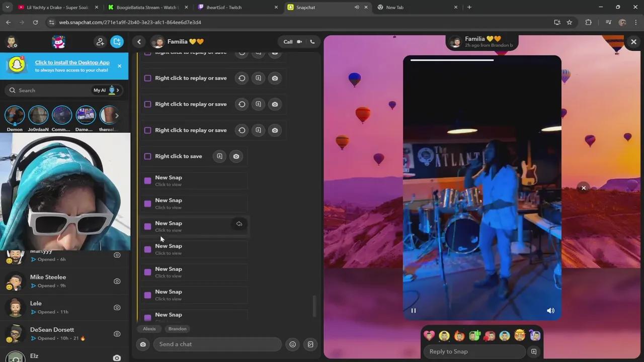Select the Brandon name chip
The image size is (644, 362).
pyautogui.click(x=177, y=329)
